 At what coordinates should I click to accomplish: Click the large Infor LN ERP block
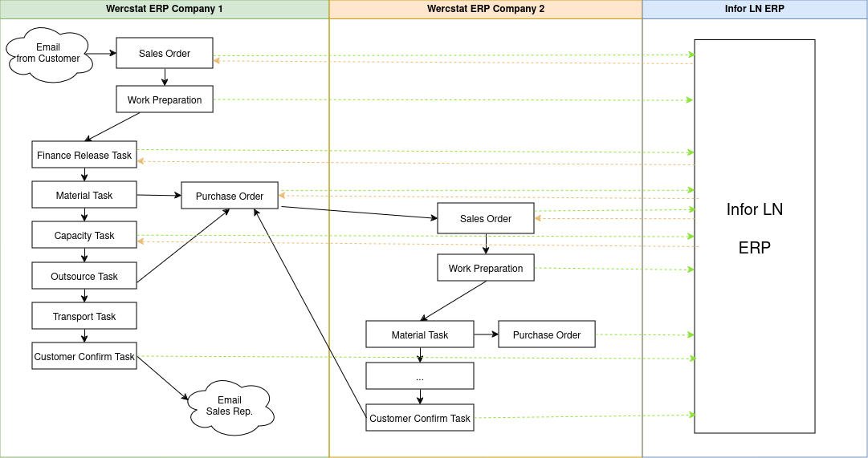tap(755, 236)
